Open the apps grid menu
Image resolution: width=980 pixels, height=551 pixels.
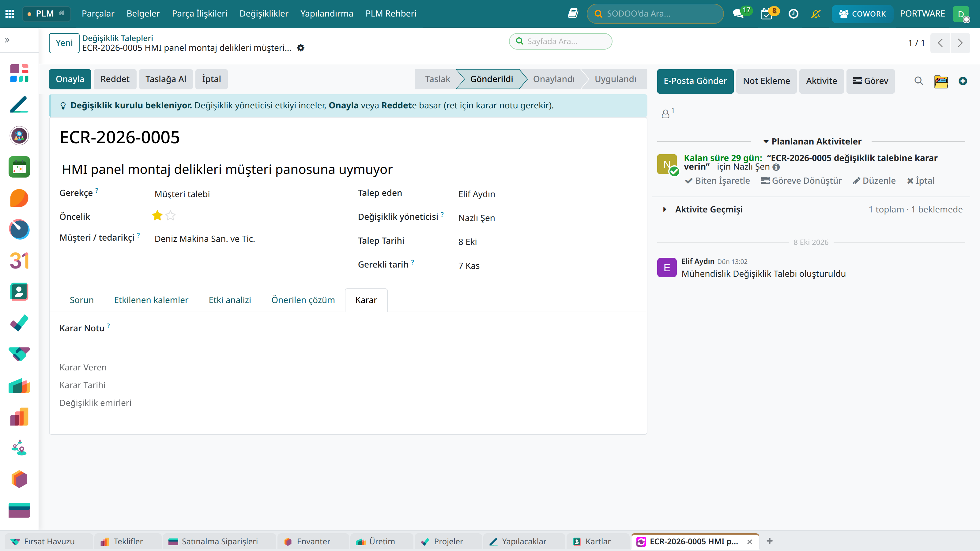tap(10, 14)
